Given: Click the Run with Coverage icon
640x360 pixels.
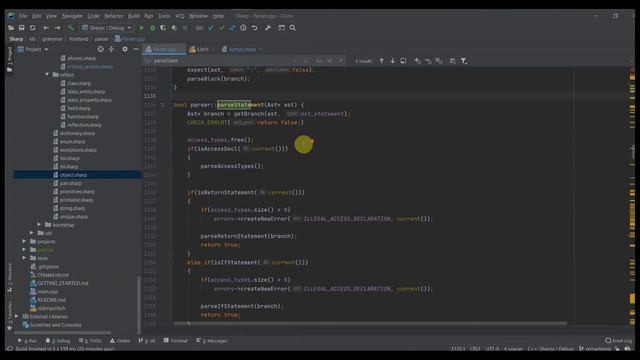Looking at the screenshot, I should (x=163, y=28).
